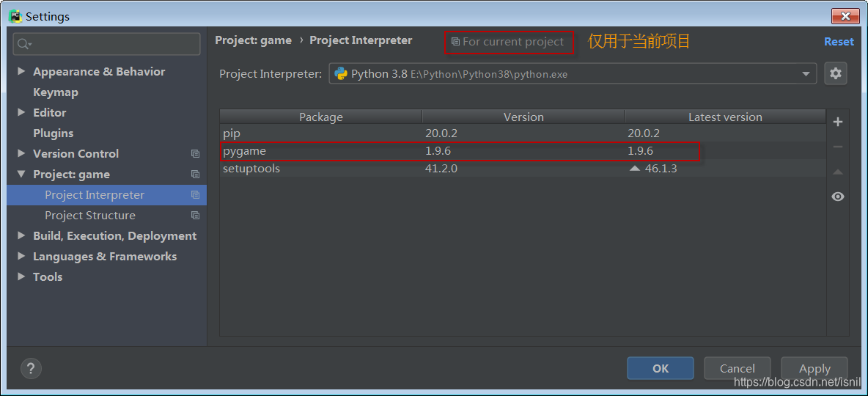
Task: Select Keymap in settings tree
Action: [56, 92]
